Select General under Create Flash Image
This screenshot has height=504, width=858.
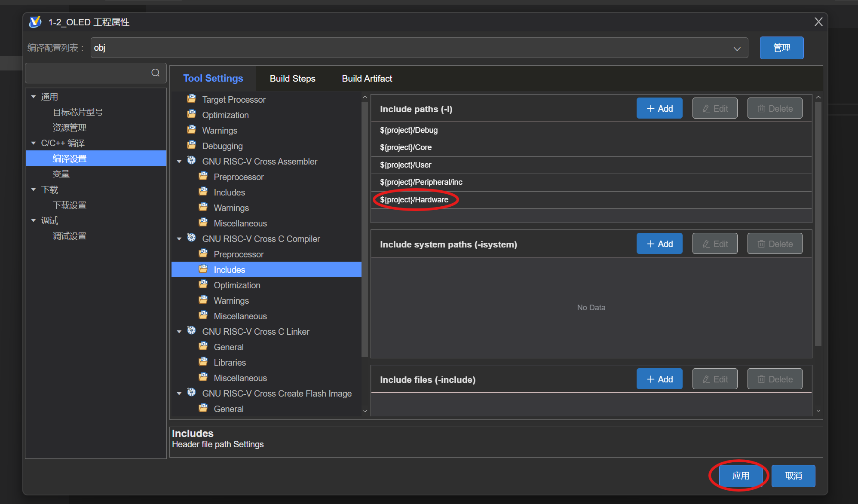point(228,409)
